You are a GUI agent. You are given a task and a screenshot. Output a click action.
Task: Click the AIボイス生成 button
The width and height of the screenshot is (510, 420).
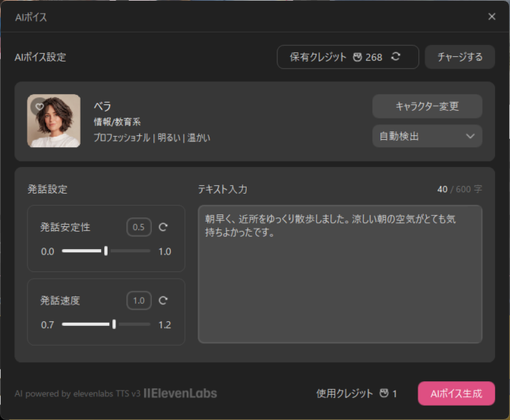coord(456,393)
